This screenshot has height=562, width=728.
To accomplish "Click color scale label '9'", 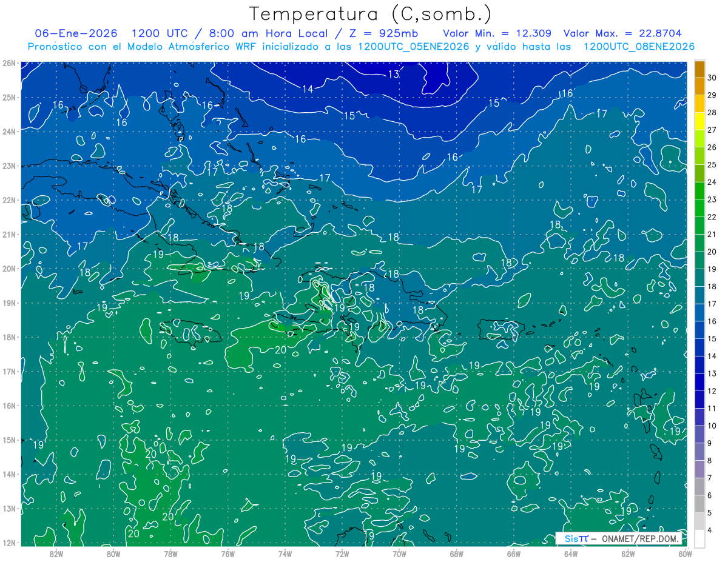I will tap(710, 443).
